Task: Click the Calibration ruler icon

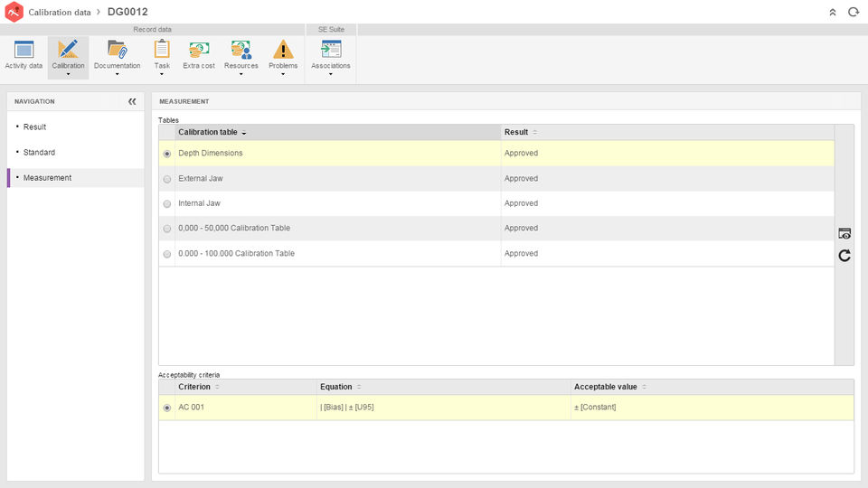Action: coord(68,50)
